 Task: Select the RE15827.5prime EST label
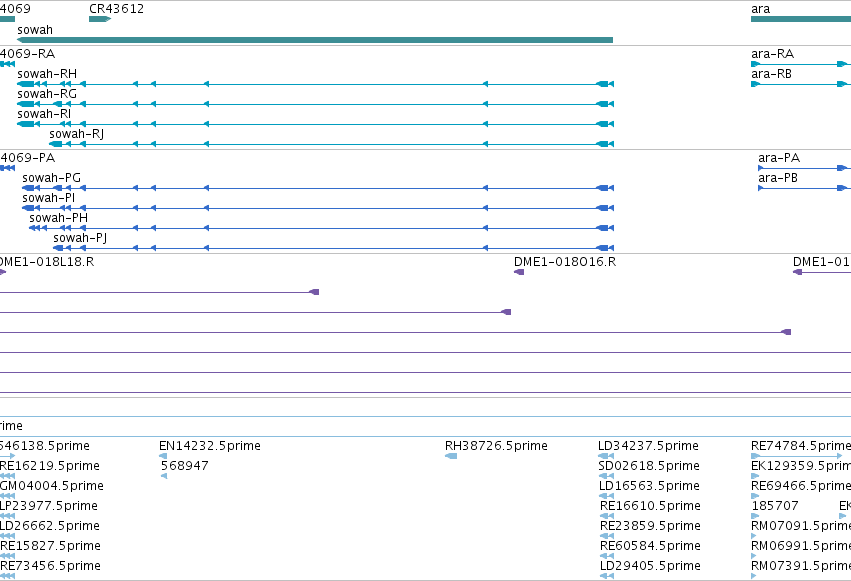(50, 546)
